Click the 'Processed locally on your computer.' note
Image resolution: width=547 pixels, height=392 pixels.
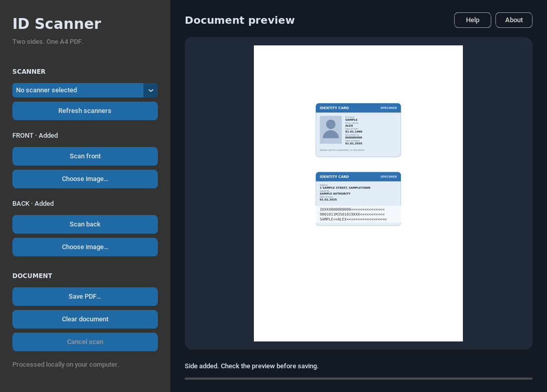(66, 365)
